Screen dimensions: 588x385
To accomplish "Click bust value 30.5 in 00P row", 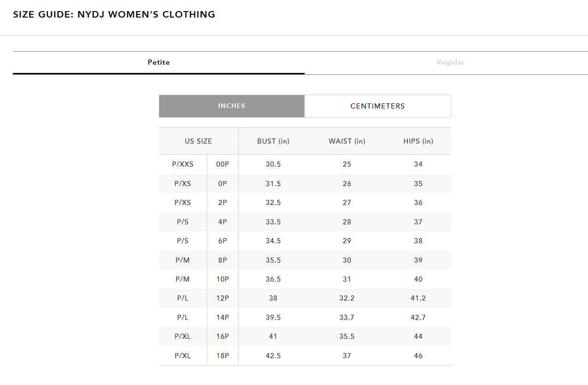I will click(273, 164).
